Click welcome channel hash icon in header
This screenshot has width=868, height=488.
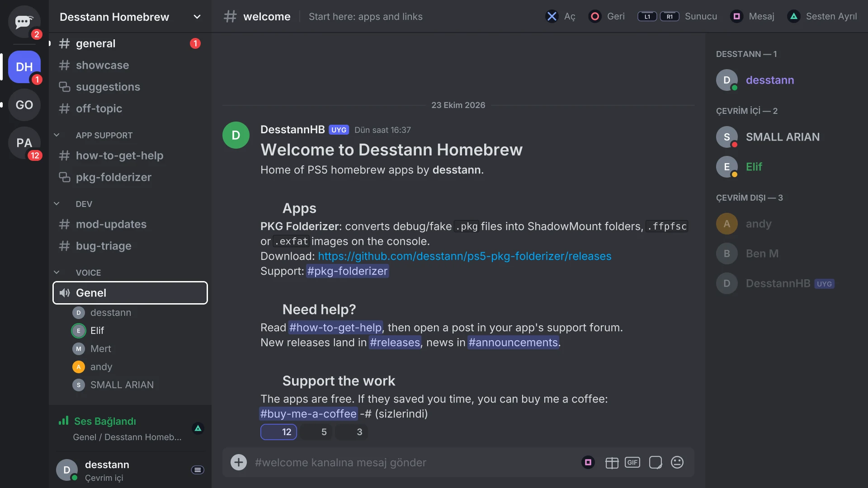tap(230, 17)
